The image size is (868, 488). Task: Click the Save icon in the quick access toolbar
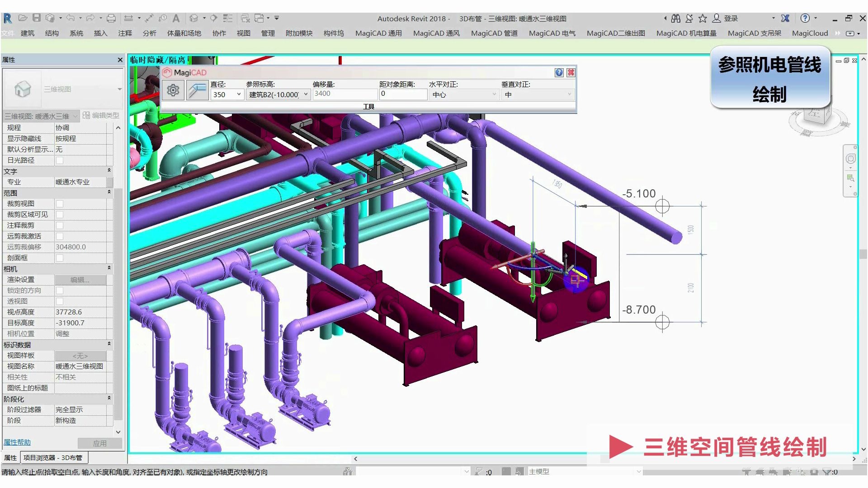pyautogui.click(x=37, y=18)
